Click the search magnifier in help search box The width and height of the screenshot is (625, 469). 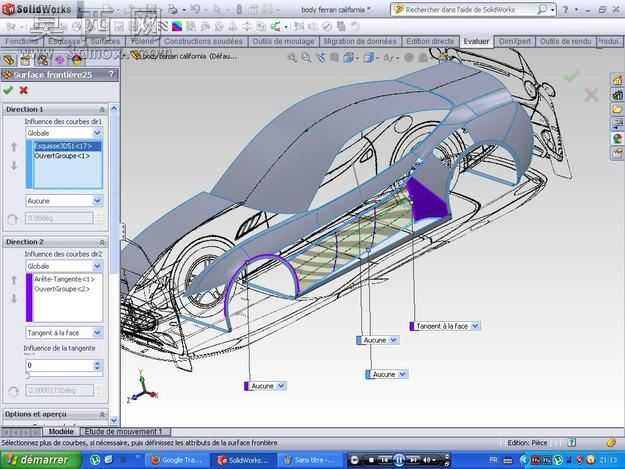[x=542, y=10]
